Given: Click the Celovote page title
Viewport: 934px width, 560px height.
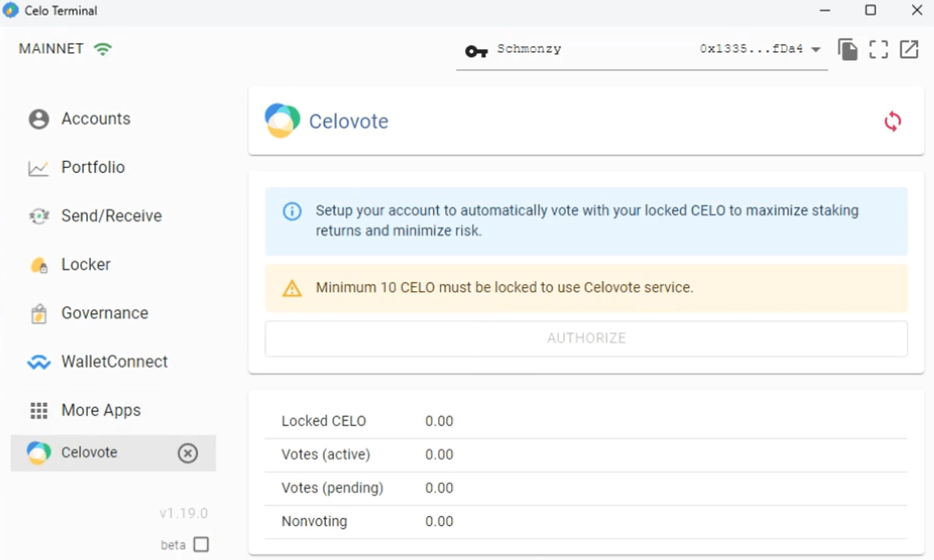Looking at the screenshot, I should [349, 121].
